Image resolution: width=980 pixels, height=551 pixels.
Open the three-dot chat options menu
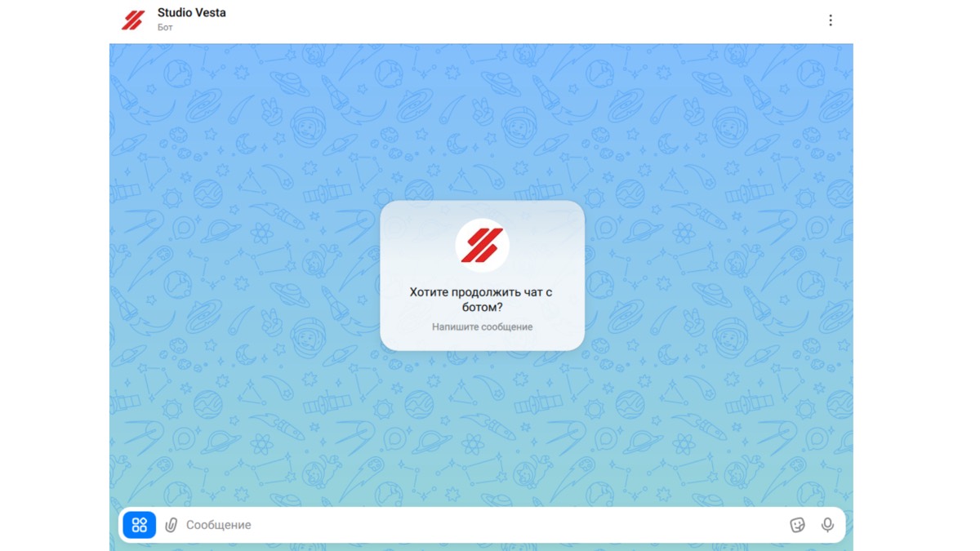point(831,20)
